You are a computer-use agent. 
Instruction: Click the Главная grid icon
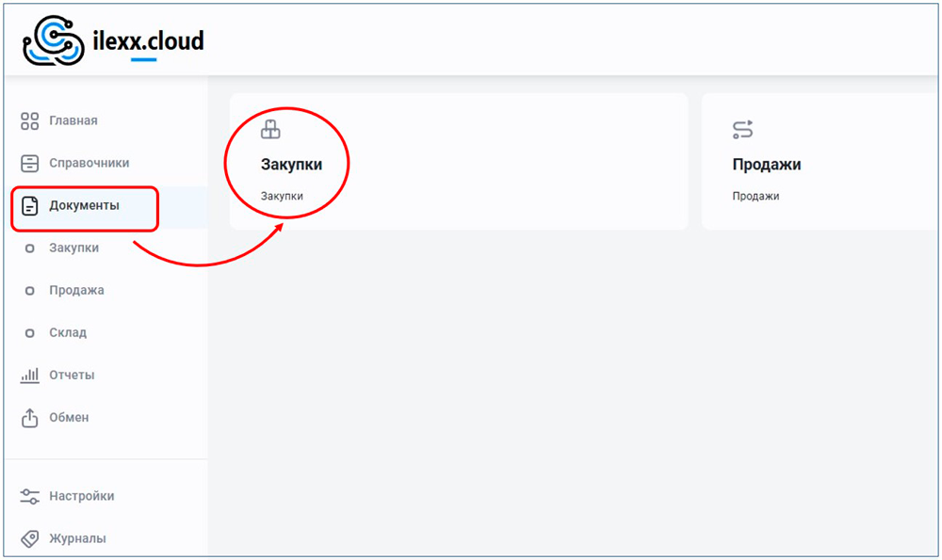point(29,120)
